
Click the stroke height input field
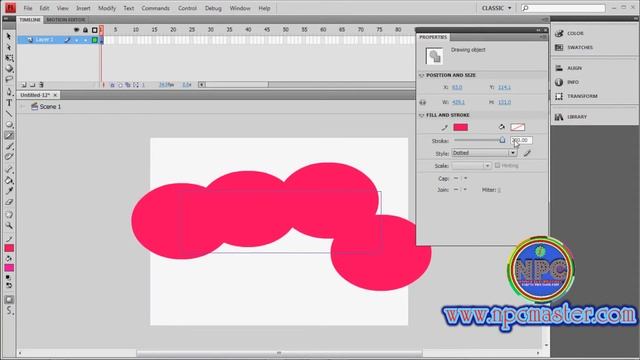click(x=521, y=140)
